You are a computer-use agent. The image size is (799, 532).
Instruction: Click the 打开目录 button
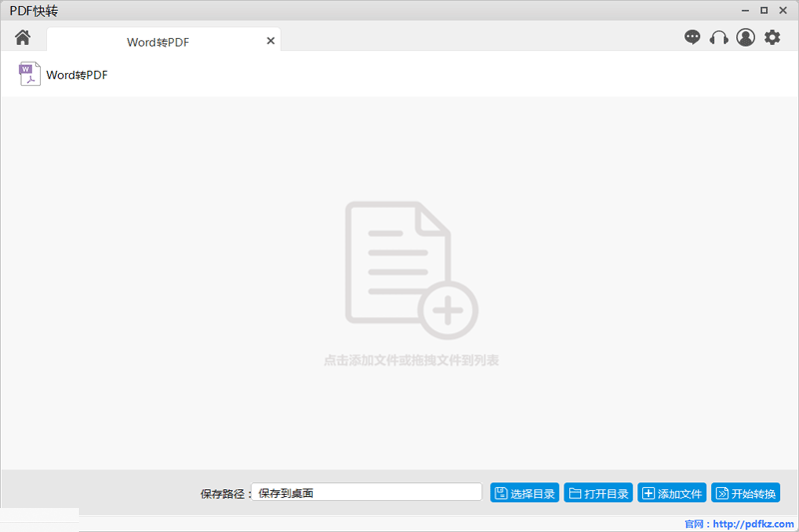coord(598,493)
